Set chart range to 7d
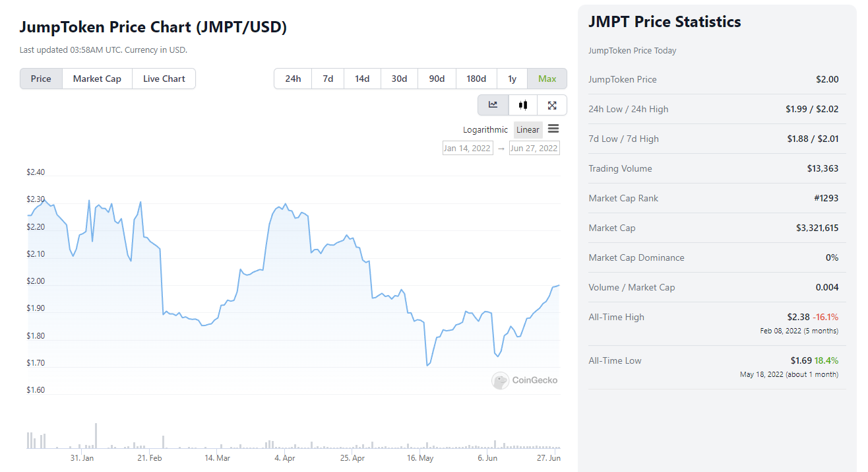 pyautogui.click(x=328, y=79)
